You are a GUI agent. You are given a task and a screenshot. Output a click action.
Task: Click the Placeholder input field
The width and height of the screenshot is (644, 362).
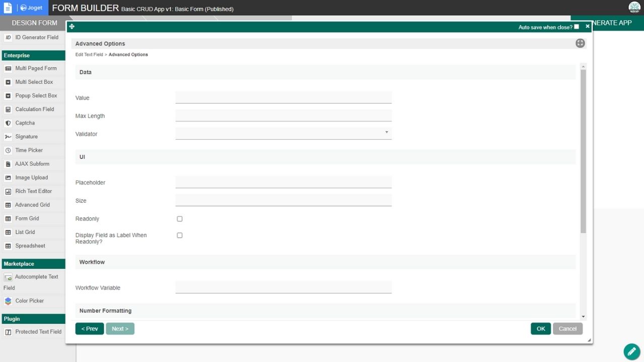click(x=283, y=182)
